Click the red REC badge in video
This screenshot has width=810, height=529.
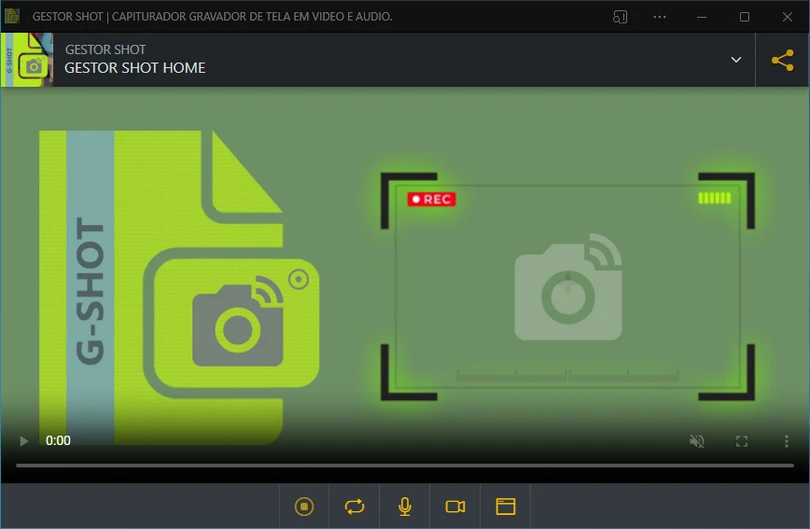click(x=432, y=199)
